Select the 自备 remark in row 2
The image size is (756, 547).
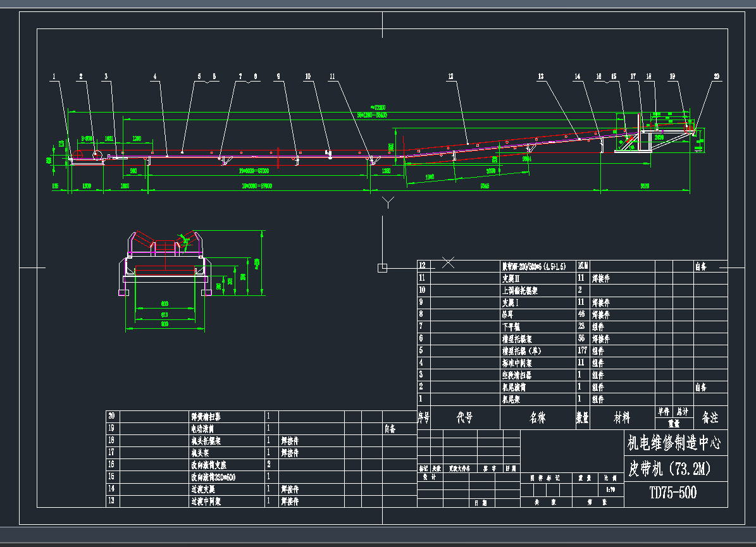point(700,387)
